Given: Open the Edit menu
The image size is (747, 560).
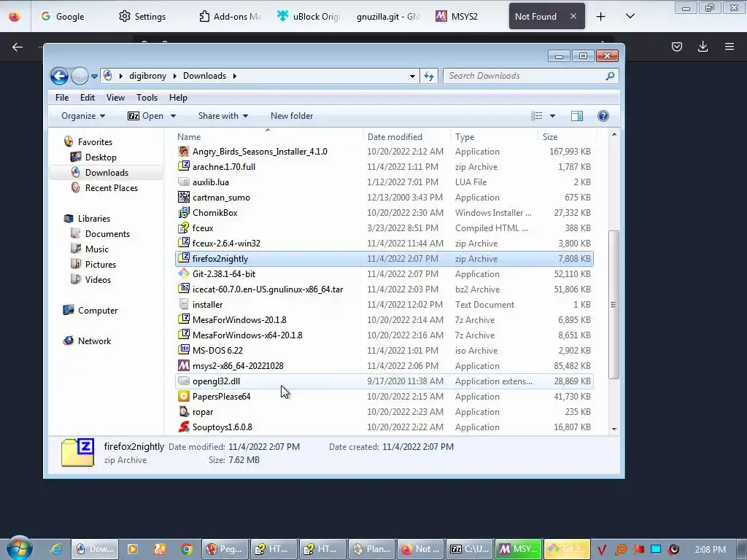Looking at the screenshot, I should coord(88,98).
